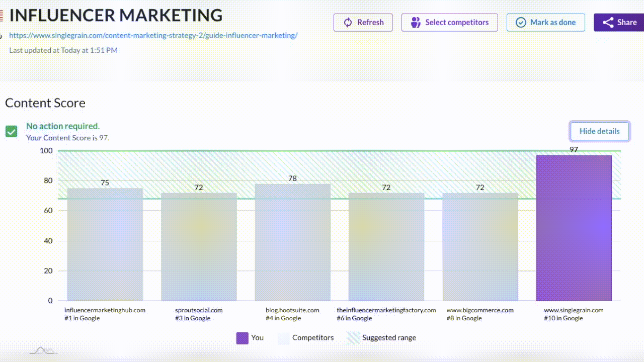
Task: Select the theinfluencermarketingfactory.com bar
Action: pyautogui.click(x=386, y=246)
